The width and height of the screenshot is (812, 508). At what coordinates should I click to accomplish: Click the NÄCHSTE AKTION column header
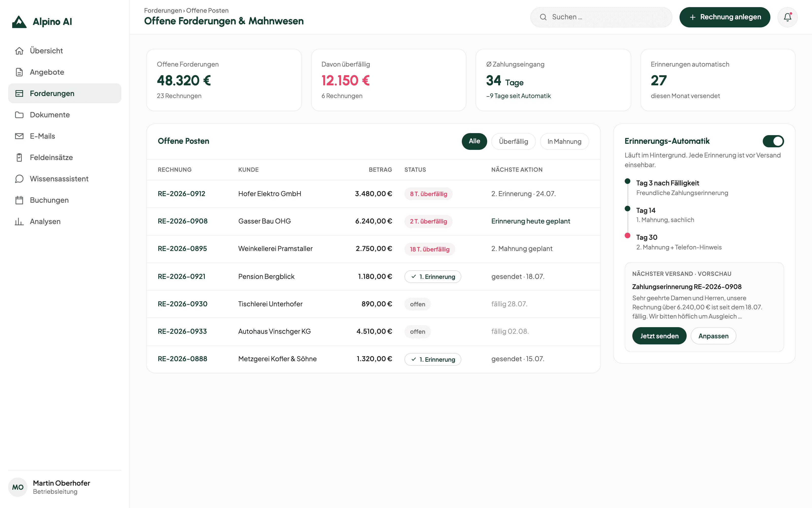(517, 170)
